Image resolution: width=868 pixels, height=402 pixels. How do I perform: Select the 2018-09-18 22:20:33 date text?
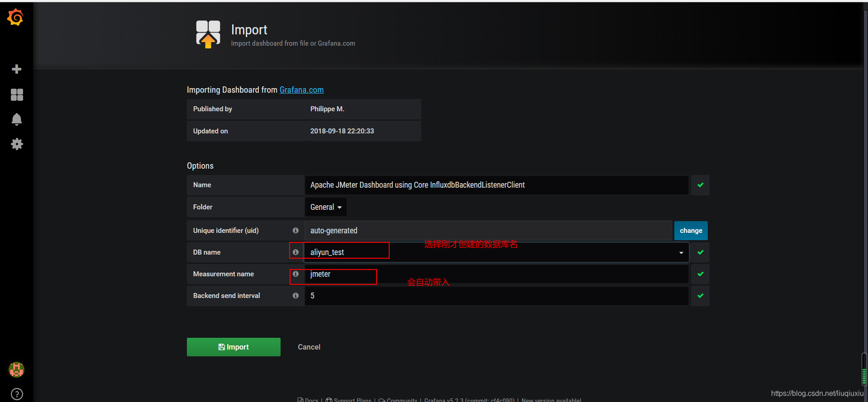(342, 131)
